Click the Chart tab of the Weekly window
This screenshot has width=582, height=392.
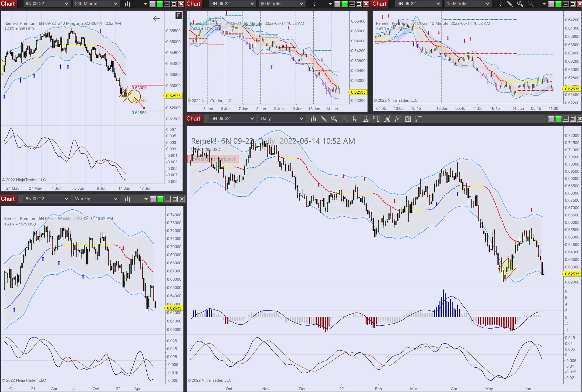tap(8, 199)
